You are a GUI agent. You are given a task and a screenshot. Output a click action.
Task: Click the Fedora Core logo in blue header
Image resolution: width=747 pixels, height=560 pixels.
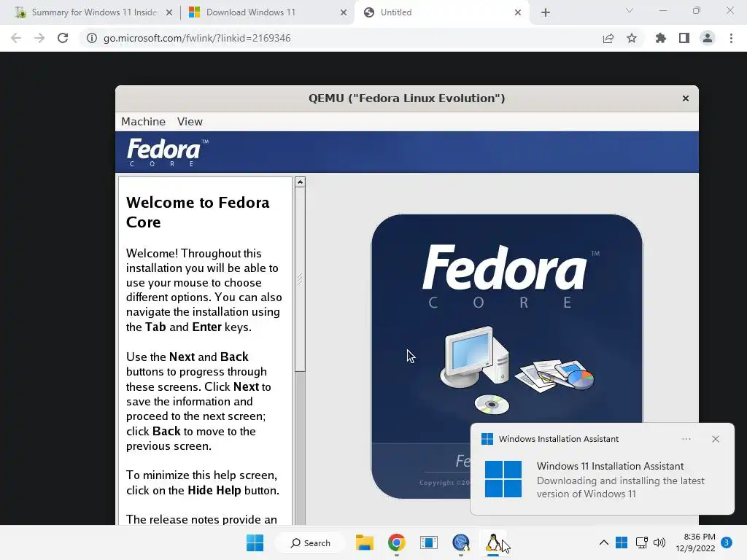click(x=167, y=152)
